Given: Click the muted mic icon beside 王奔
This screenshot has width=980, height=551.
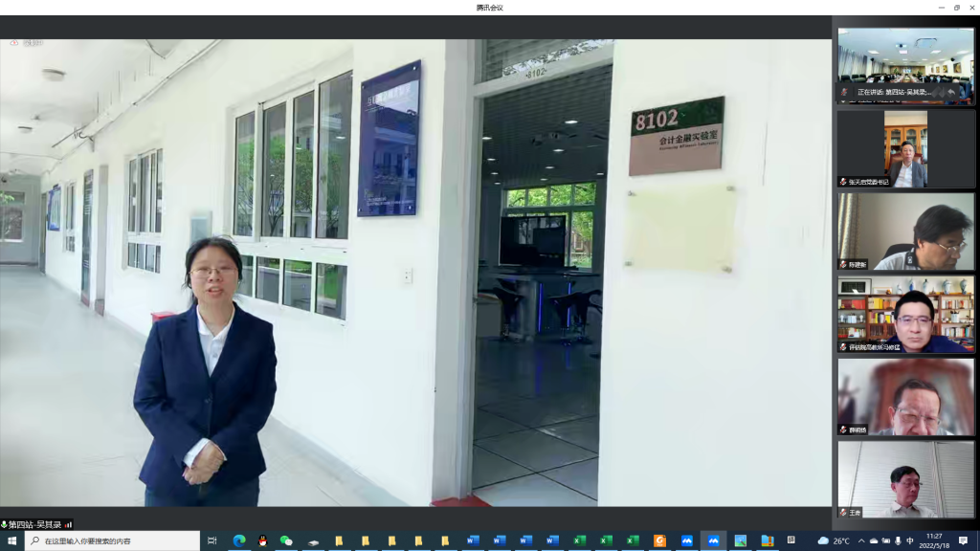Looking at the screenshot, I should click(843, 513).
